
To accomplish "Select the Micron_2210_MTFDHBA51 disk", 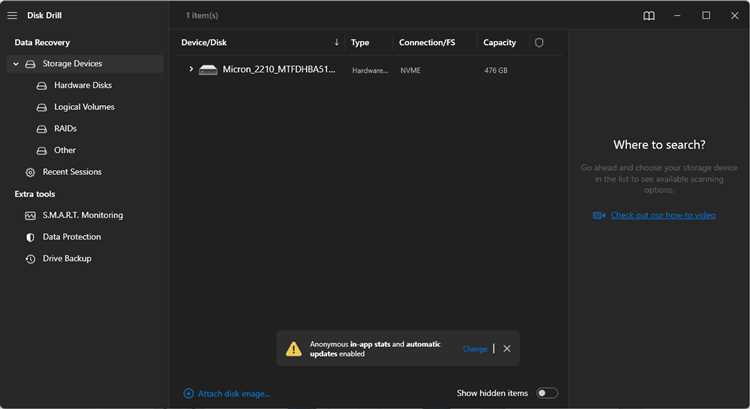I will pos(279,69).
